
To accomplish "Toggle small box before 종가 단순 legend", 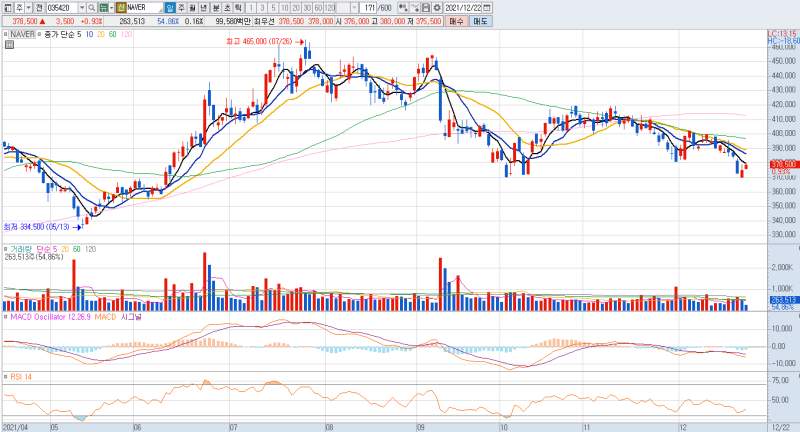I will coord(40,34).
